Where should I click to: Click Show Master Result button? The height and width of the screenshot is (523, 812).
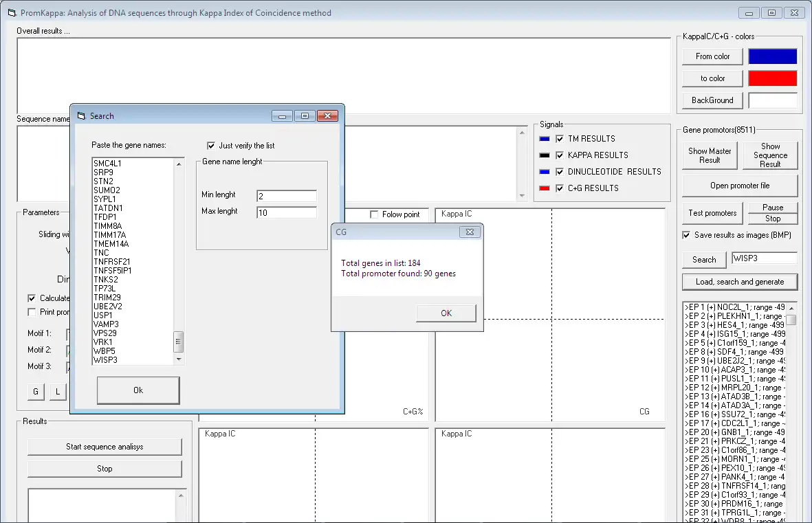710,155
